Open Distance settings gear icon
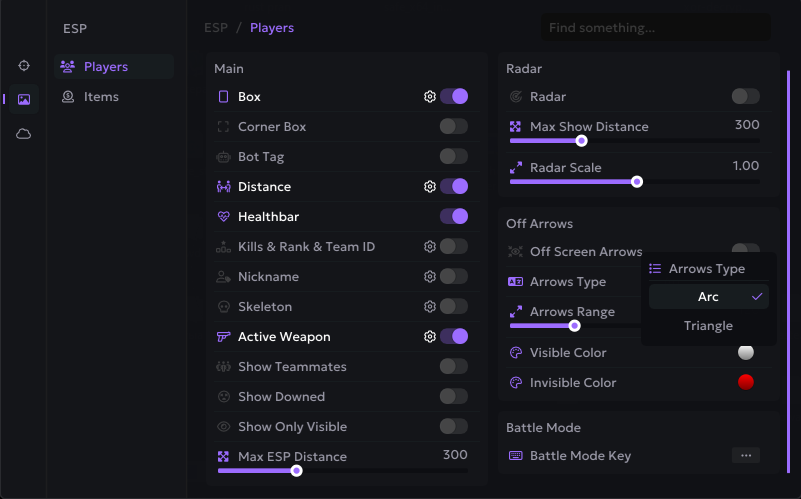Screen dimensions: 801x499 pyautogui.click(x=430, y=187)
